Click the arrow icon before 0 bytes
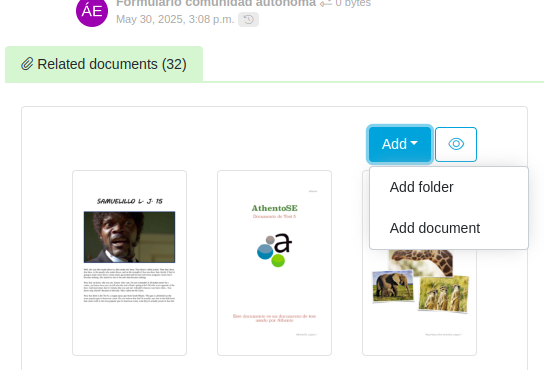The image size is (550, 370). [326, 4]
